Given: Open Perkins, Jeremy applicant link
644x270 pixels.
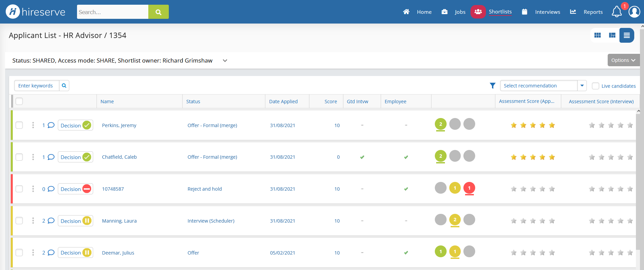Looking at the screenshot, I should tap(119, 125).
